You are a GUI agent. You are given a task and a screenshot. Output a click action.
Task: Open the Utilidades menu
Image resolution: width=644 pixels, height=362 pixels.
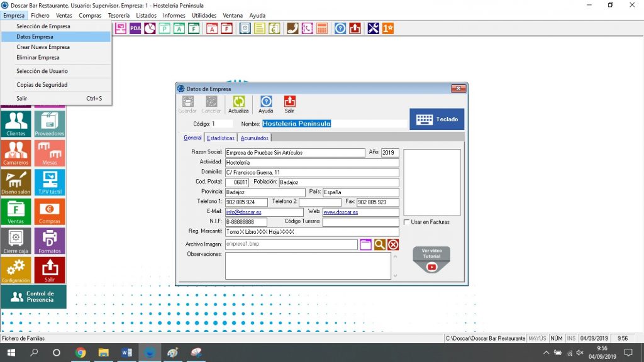click(x=204, y=16)
